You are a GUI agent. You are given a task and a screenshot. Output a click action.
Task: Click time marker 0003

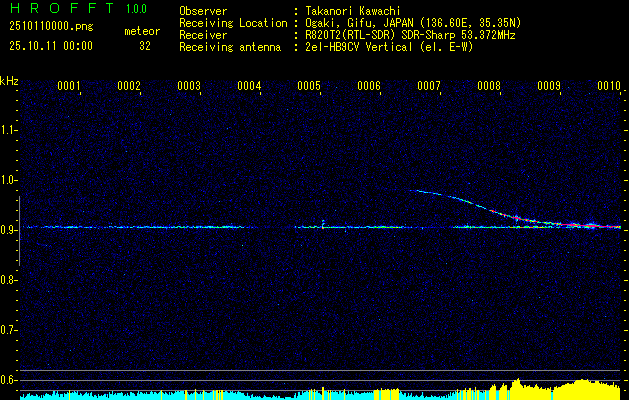tap(189, 86)
